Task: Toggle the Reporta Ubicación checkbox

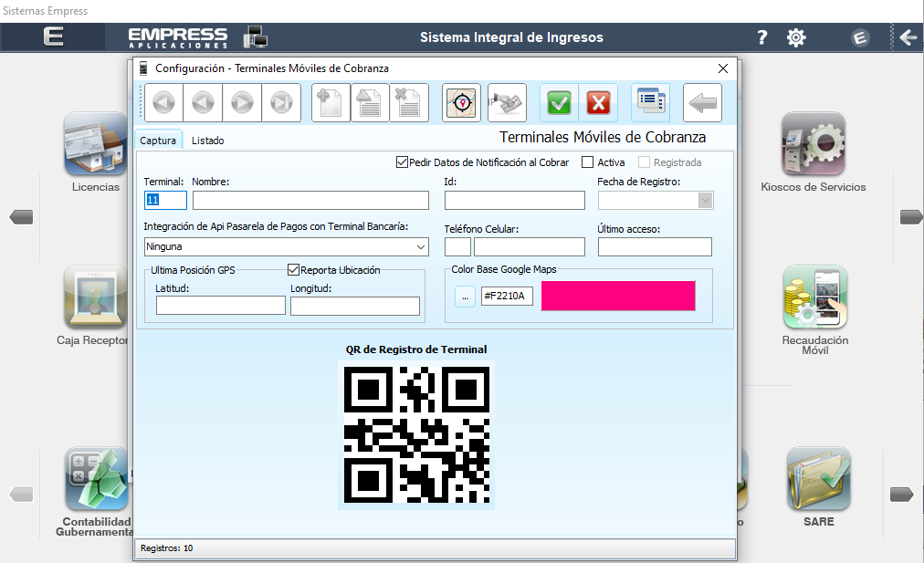Action: coord(294,270)
